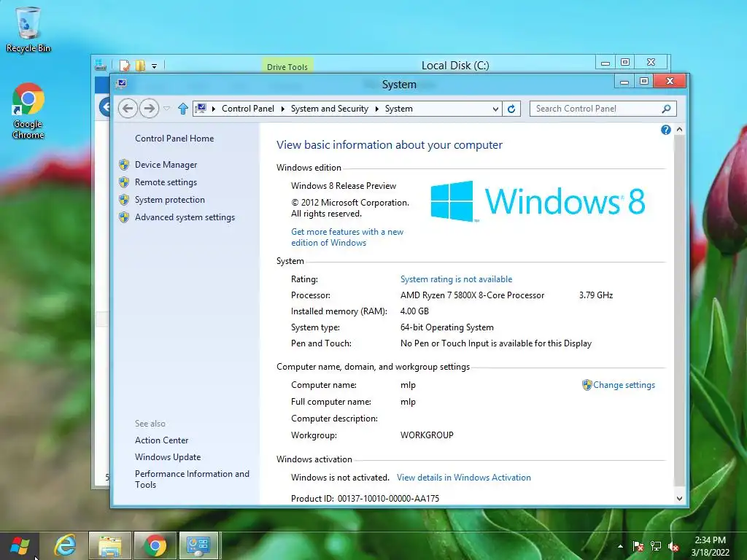
Task: Expand the recent locations dropdown arrow
Action: click(167, 109)
